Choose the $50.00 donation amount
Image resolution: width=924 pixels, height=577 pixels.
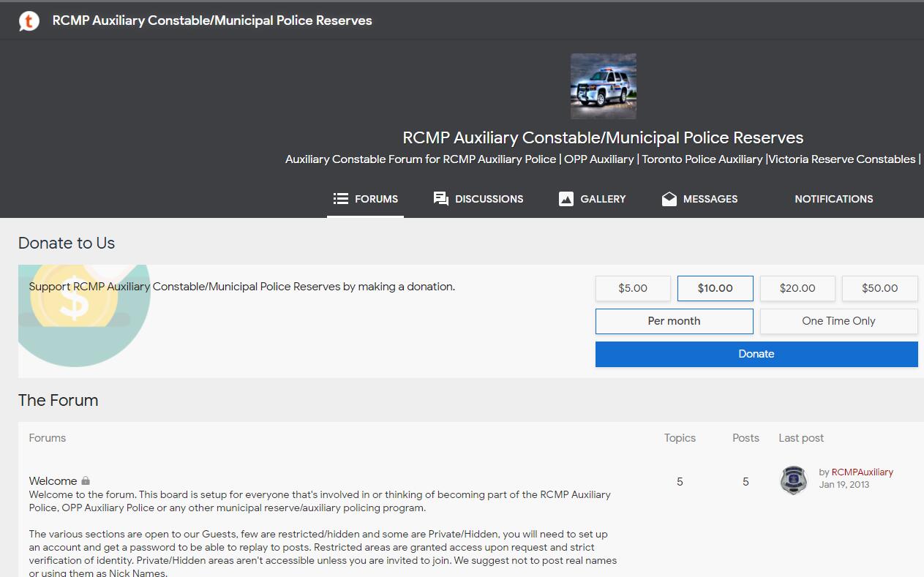880,288
